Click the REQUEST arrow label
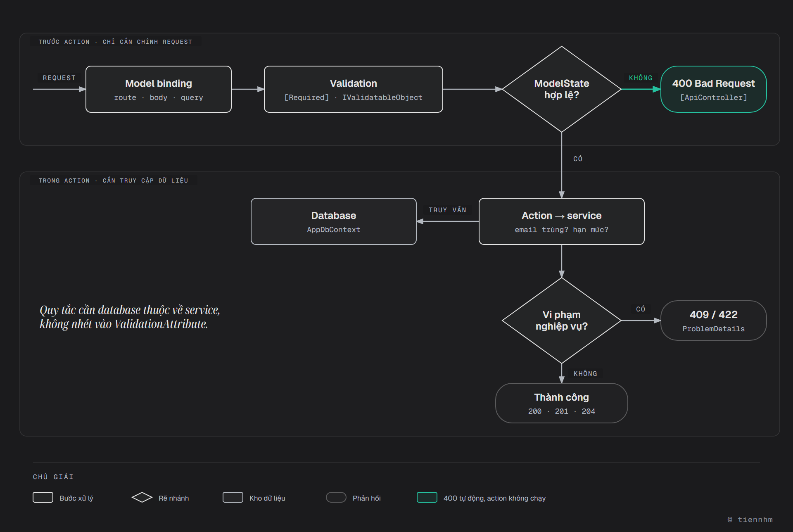793x532 pixels. pos(59,78)
